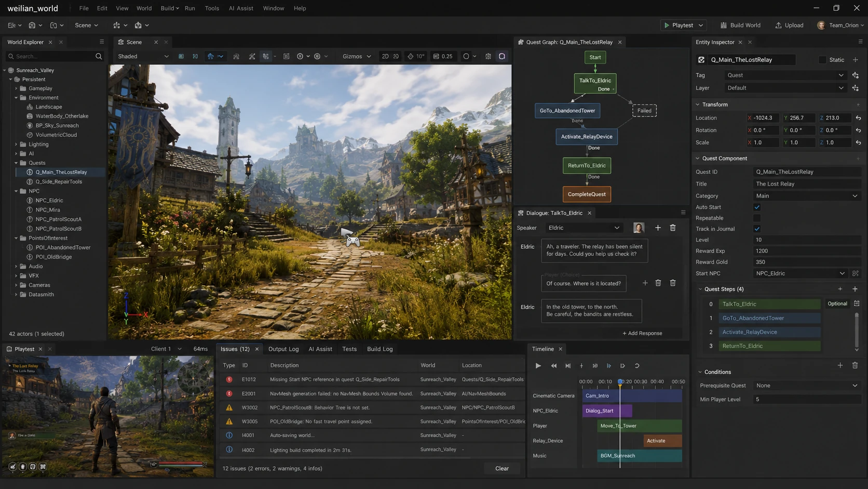The height and width of the screenshot is (489, 868).
Task: Add a new quest step with plus icon
Action: tap(855, 289)
